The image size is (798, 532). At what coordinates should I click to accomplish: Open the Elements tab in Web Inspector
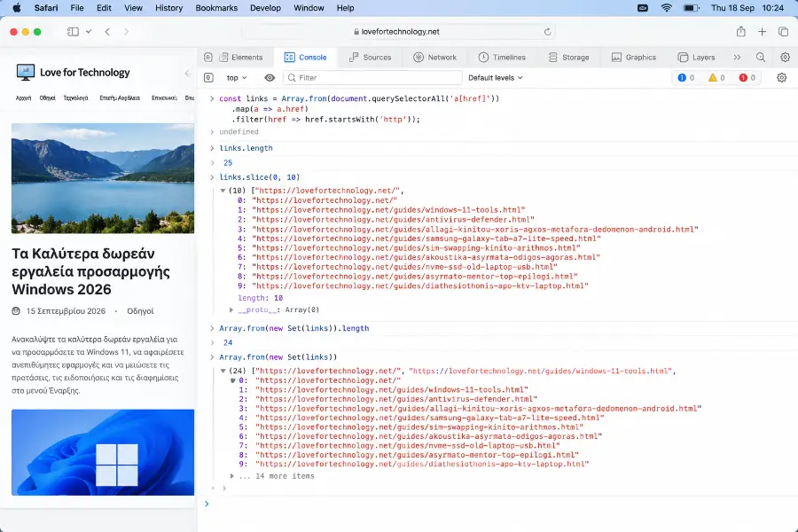pyautogui.click(x=241, y=58)
